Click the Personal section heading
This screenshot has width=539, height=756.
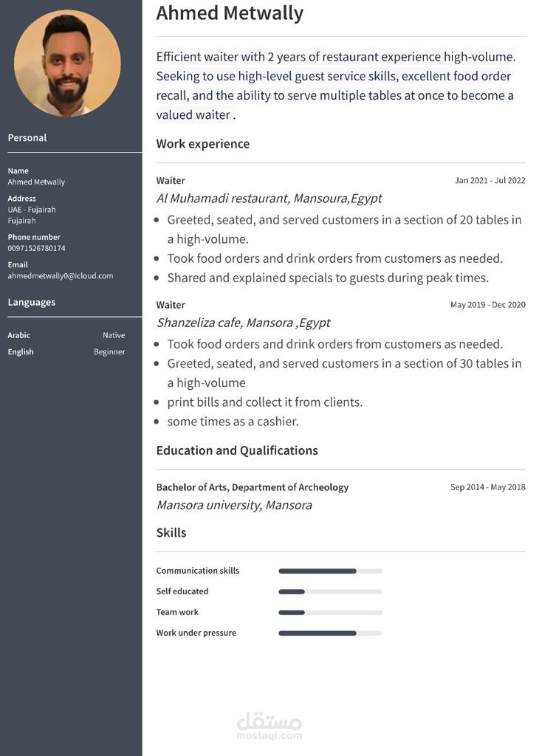pyautogui.click(x=27, y=138)
